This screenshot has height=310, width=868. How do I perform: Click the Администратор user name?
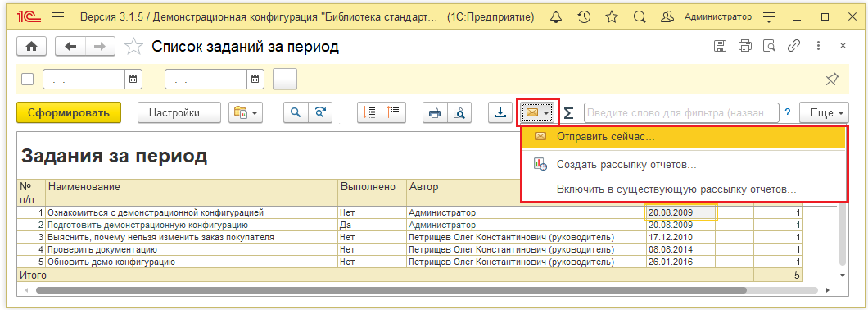click(718, 17)
